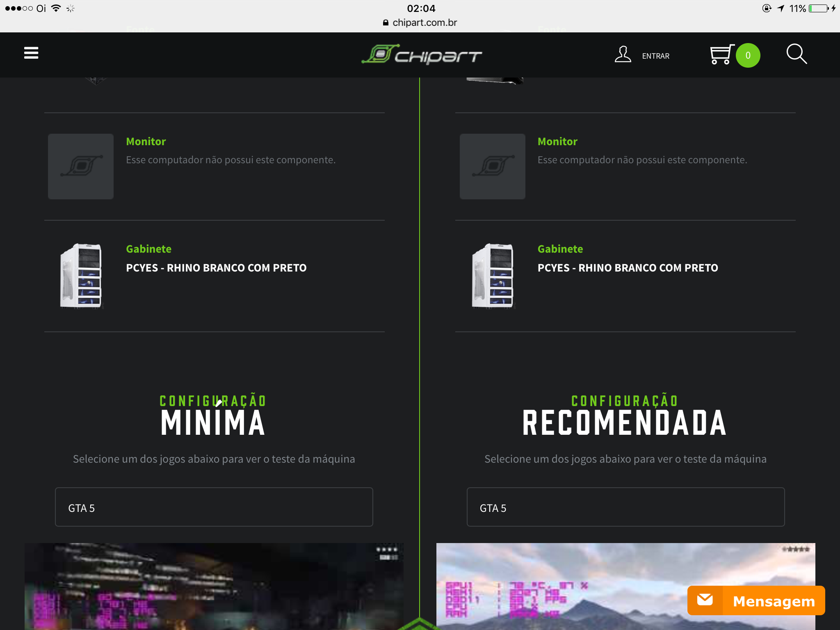
Task: Expand GTA 5 dropdown under Configuração Mínima
Action: [214, 507]
